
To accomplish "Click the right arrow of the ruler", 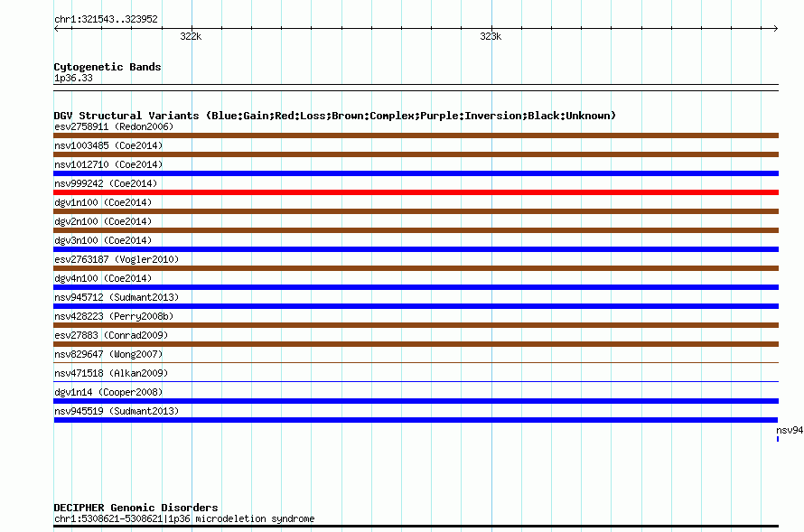I will pyautogui.click(x=776, y=28).
